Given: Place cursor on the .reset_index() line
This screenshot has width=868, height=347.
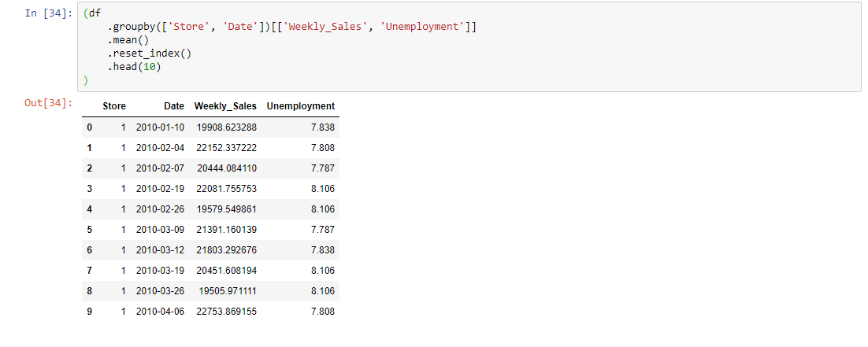Looking at the screenshot, I should click(149, 54).
